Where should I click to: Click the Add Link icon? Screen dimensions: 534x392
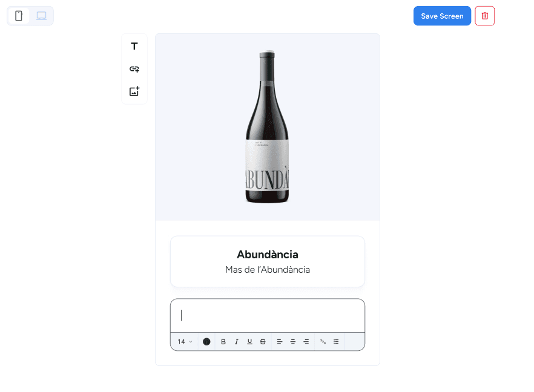pyautogui.click(x=134, y=69)
